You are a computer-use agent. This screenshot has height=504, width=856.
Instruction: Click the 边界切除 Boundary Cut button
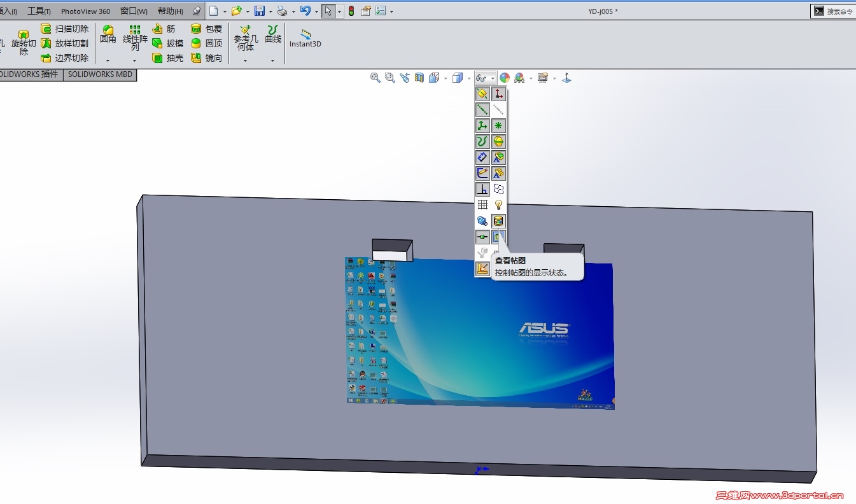64,58
